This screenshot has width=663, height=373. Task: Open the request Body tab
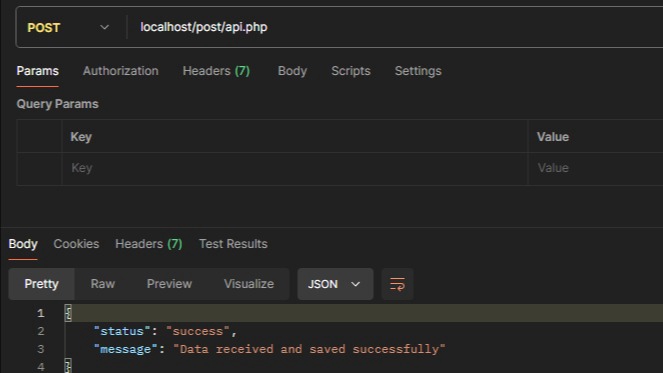tap(292, 71)
